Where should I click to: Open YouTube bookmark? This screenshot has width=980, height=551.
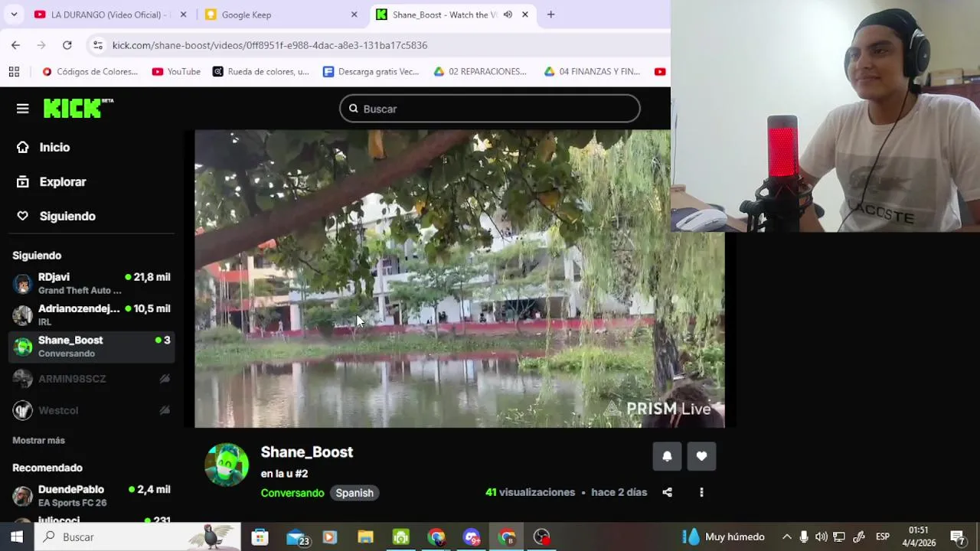[176, 71]
